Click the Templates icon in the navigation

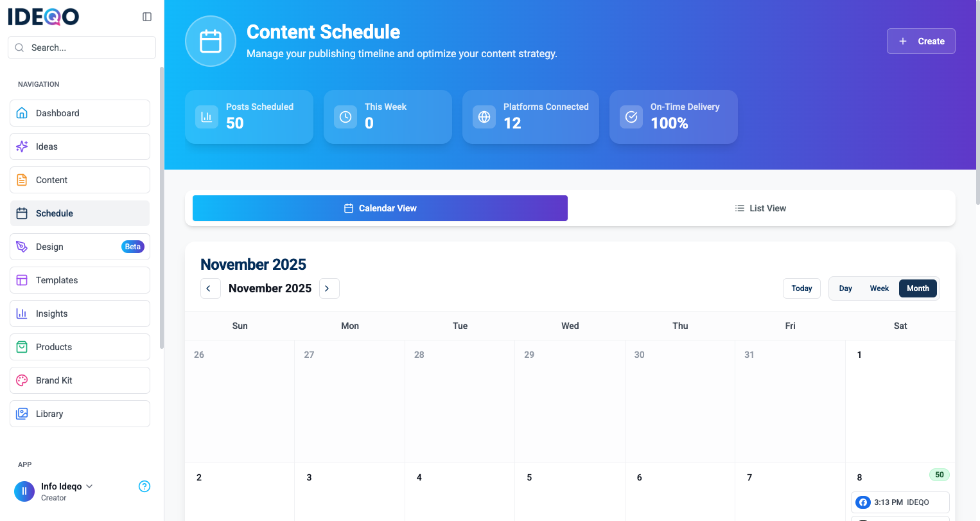(22, 280)
